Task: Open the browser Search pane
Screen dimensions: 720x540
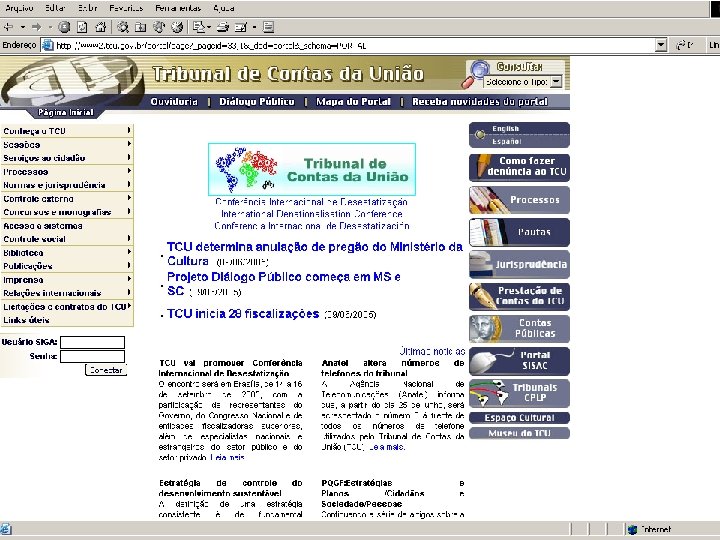Action: coord(123,27)
